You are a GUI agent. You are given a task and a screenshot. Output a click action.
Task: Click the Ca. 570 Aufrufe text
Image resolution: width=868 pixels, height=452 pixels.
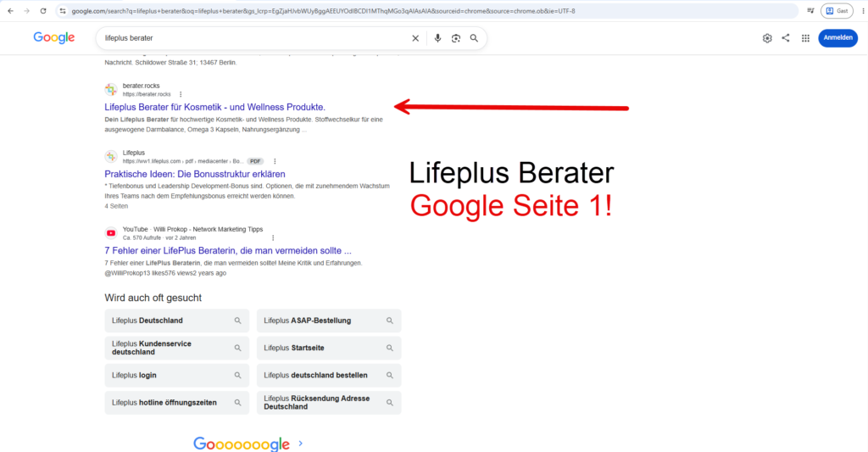tap(142, 237)
